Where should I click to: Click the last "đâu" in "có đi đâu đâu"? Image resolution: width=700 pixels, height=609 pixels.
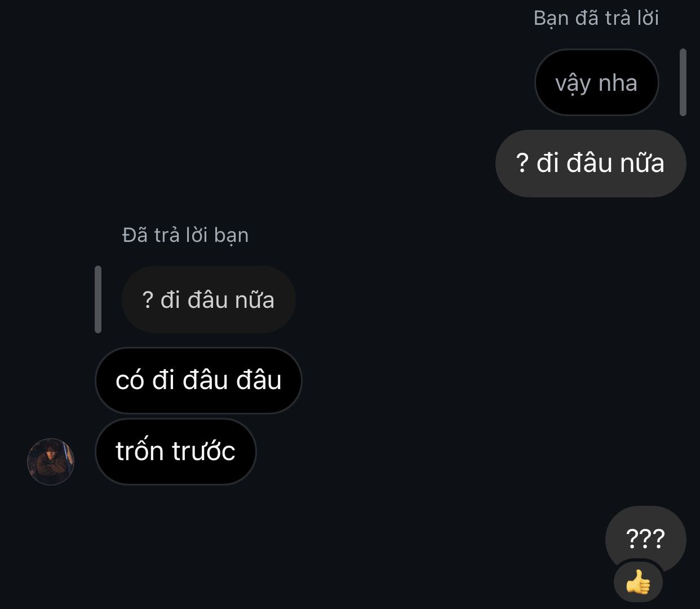(x=259, y=380)
